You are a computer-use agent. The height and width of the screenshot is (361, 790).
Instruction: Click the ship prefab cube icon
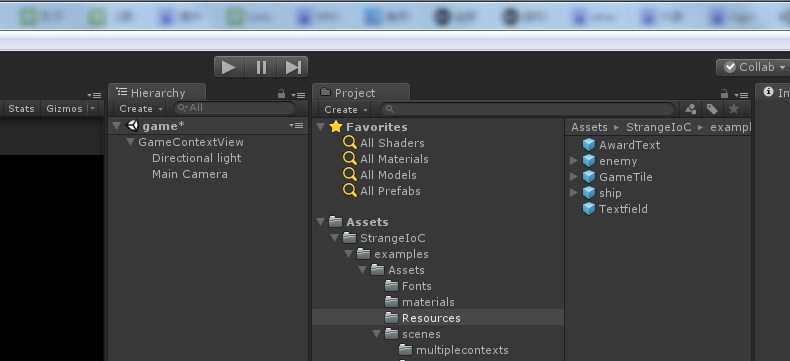tap(589, 193)
